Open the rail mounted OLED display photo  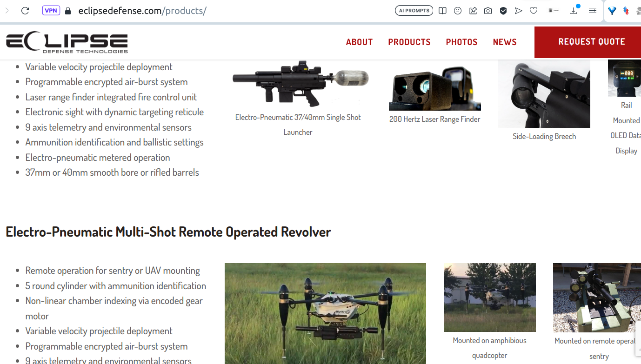pos(624,78)
